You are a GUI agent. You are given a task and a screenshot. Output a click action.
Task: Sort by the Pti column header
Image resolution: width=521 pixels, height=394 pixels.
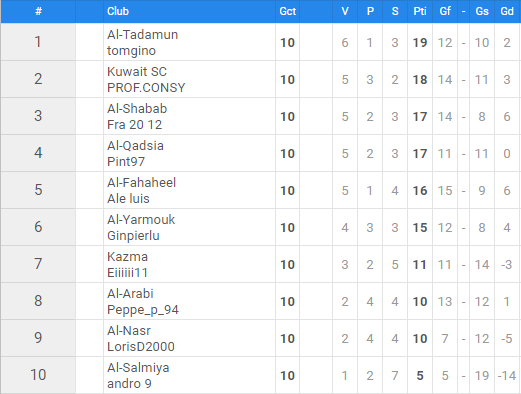[x=420, y=11]
